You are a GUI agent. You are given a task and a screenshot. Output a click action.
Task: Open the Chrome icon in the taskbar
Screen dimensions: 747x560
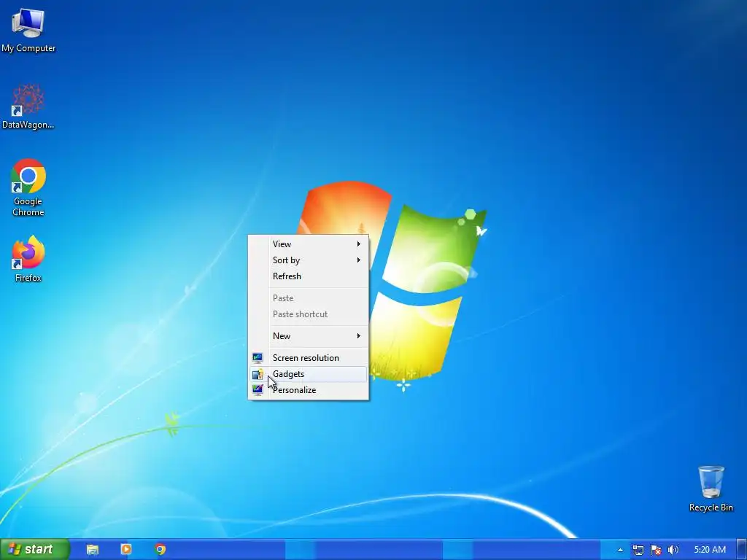point(160,550)
